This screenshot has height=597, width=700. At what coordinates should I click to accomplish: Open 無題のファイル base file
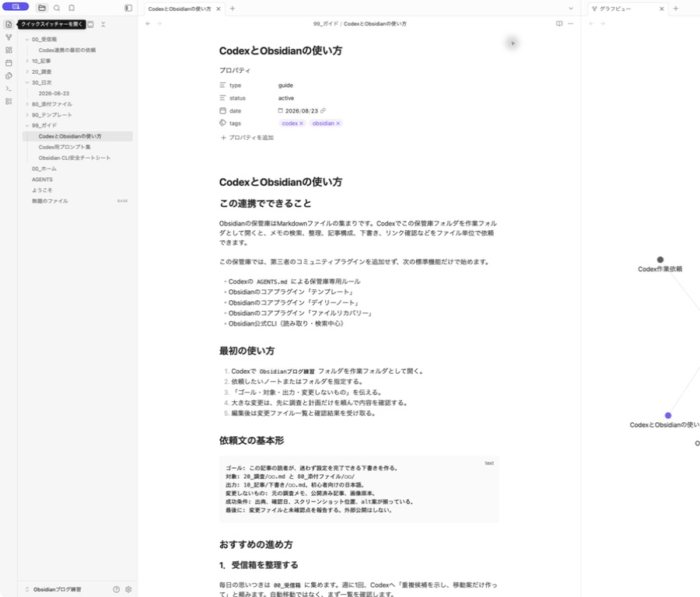(x=50, y=201)
